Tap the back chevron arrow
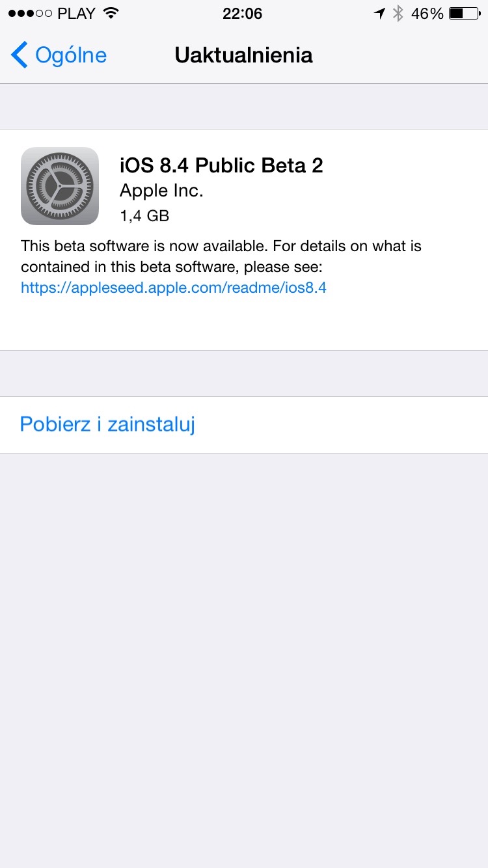The height and width of the screenshot is (868, 488). pyautogui.click(x=20, y=55)
